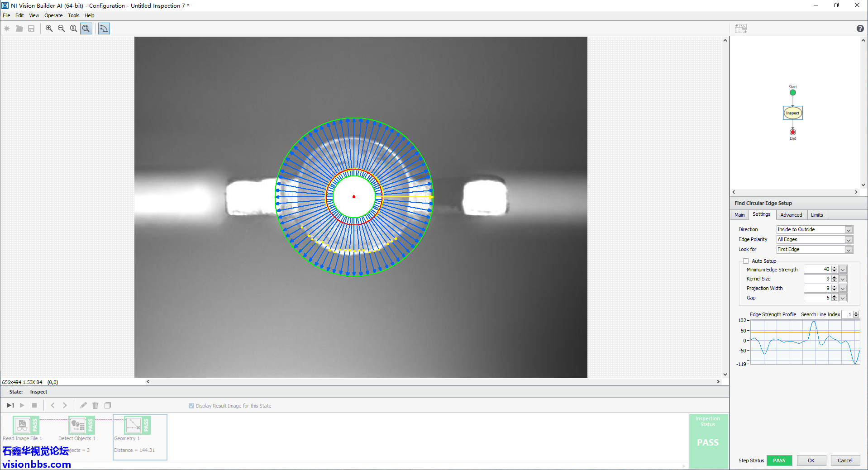Click the state diagram view icon

point(741,28)
